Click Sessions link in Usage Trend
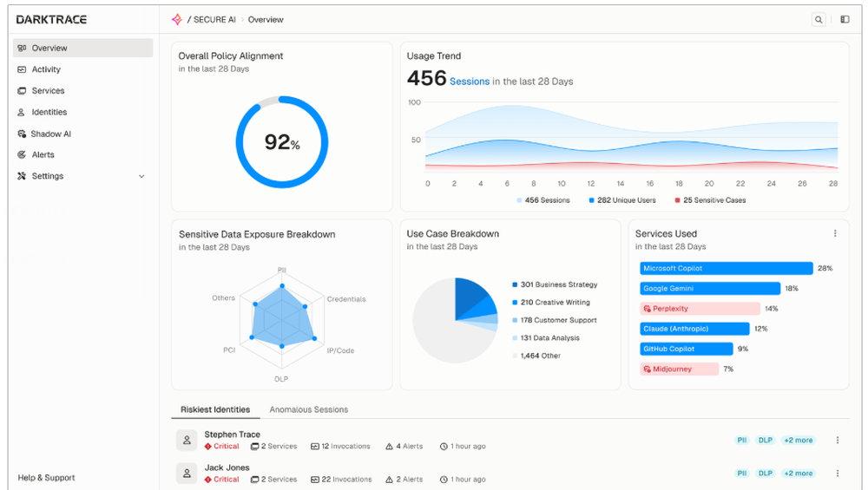Image resolution: width=868 pixels, height=490 pixels. (470, 82)
